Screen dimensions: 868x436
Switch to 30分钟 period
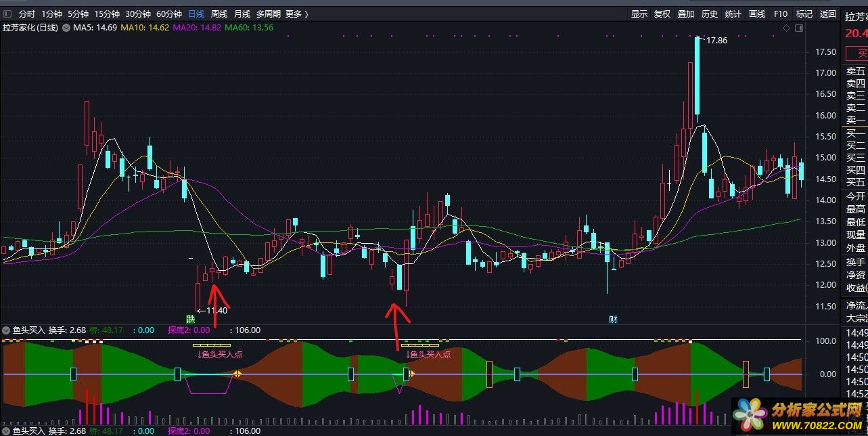(138, 14)
